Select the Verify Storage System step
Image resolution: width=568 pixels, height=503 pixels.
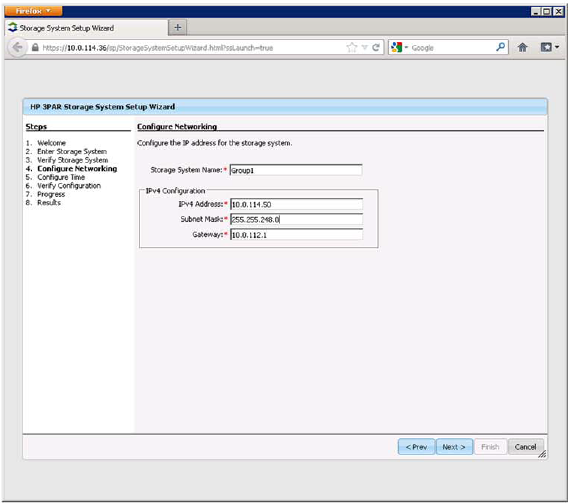[72, 160]
